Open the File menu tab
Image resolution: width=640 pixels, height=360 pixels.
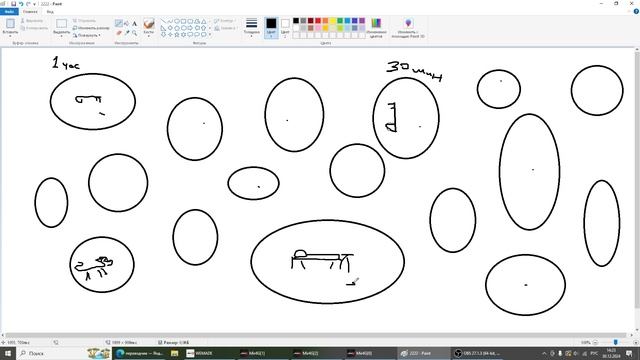coord(9,12)
